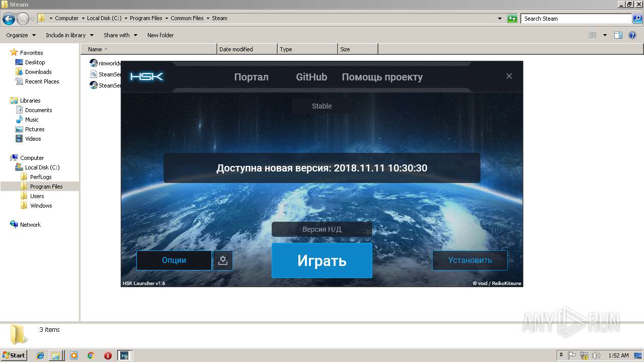Open the Documents library
Image resolution: width=644 pixels, height=362 pixels.
[38, 110]
